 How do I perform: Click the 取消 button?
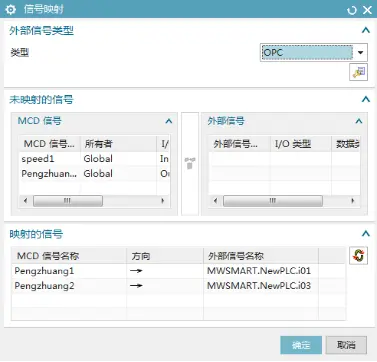[x=346, y=345]
